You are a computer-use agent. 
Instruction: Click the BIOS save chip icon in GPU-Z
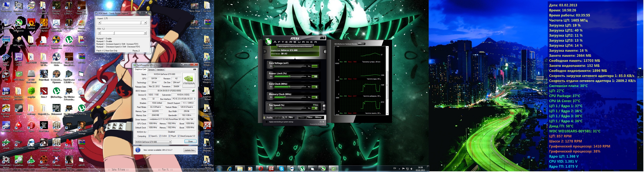coord(193,91)
